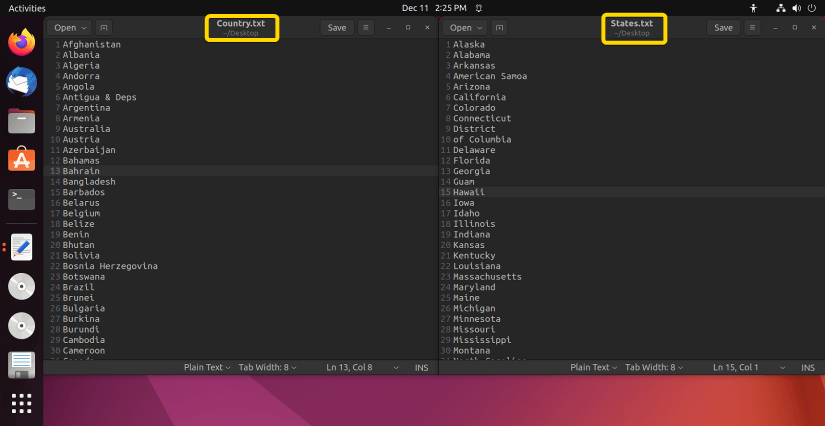Click the Massachusetts line
The width and height of the screenshot is (825, 426).
(x=487, y=277)
